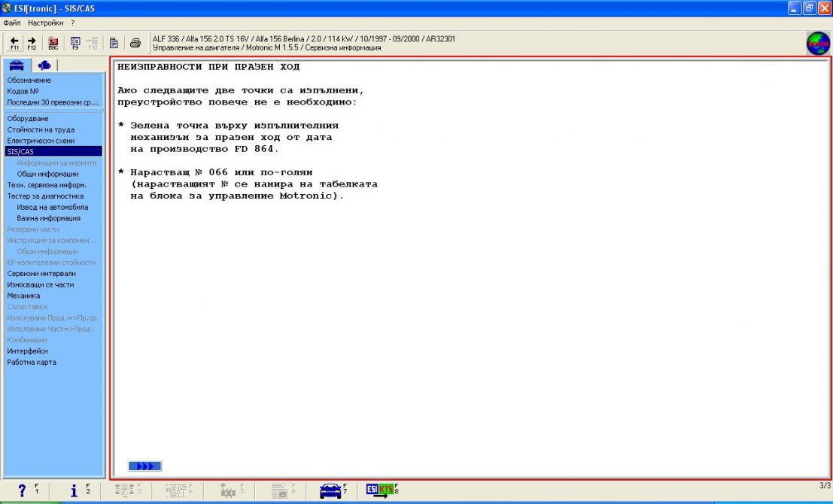
Task: Open the '?' help menu
Action: tap(73, 23)
